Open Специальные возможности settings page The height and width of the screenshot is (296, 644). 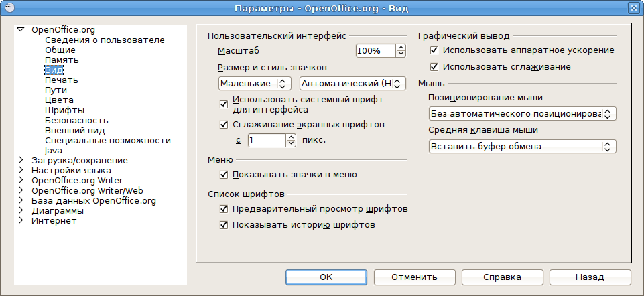click(x=108, y=141)
